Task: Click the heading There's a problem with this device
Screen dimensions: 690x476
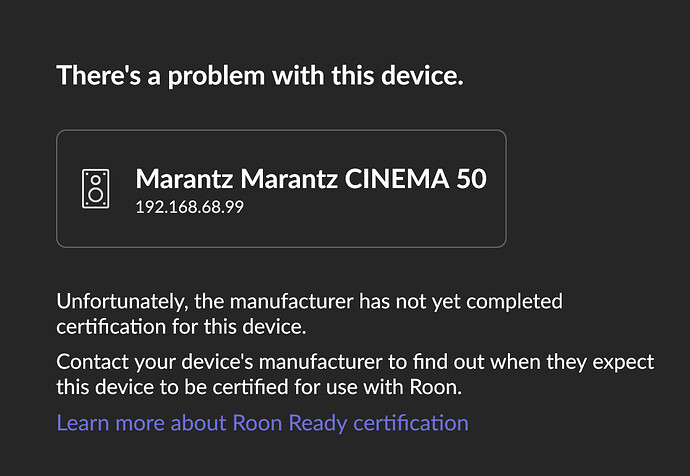Action: click(260, 76)
